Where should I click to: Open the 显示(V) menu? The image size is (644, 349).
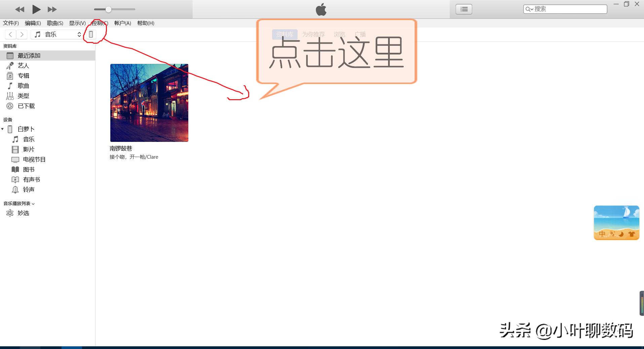point(77,23)
